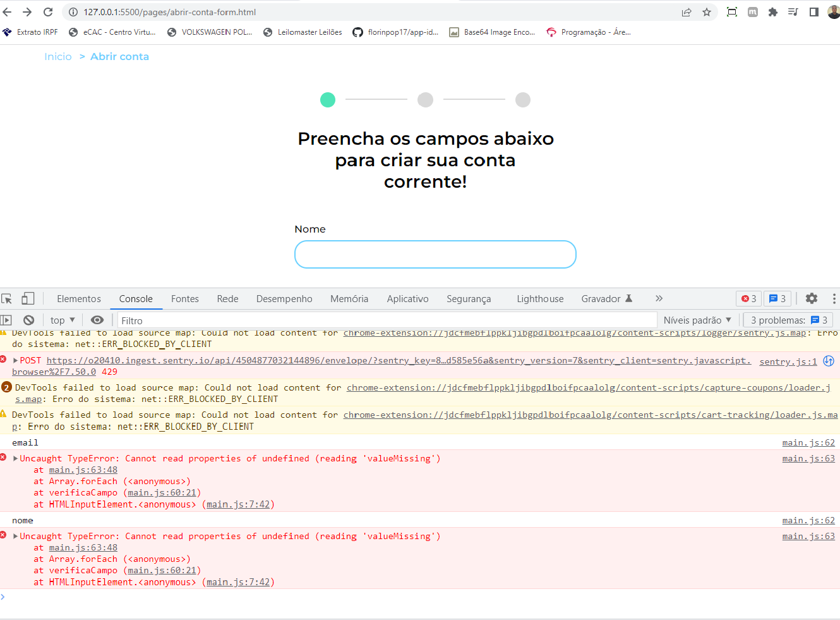Screen dimensions: 840x620
Task: Switch to the Rede tab
Action: [x=228, y=299]
